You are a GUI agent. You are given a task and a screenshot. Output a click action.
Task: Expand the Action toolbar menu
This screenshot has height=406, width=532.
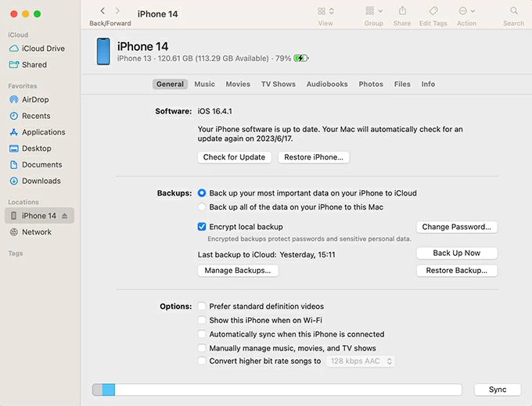466,11
